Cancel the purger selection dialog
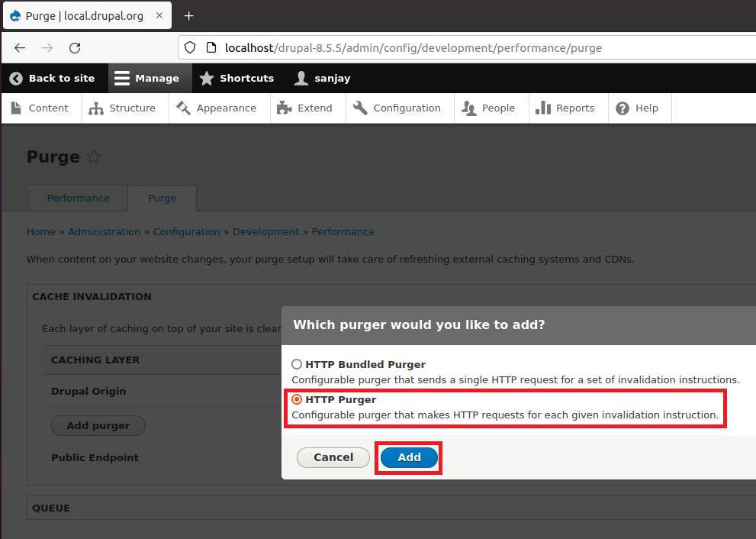Image resolution: width=756 pixels, height=539 pixels. click(x=333, y=457)
